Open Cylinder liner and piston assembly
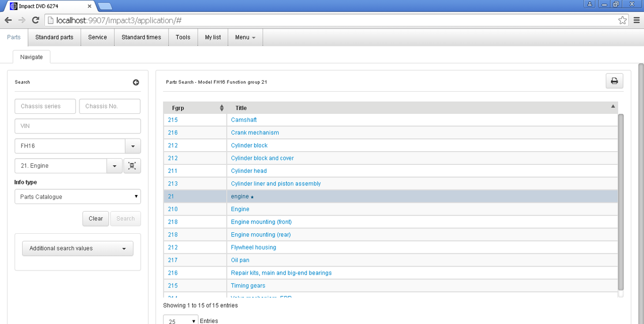 (x=276, y=184)
